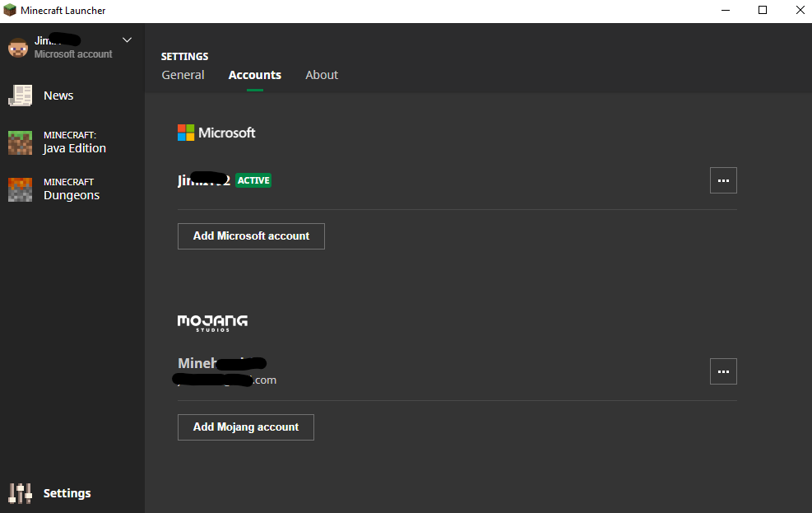
Task: Select the Mojang account name row
Action: 222,363
